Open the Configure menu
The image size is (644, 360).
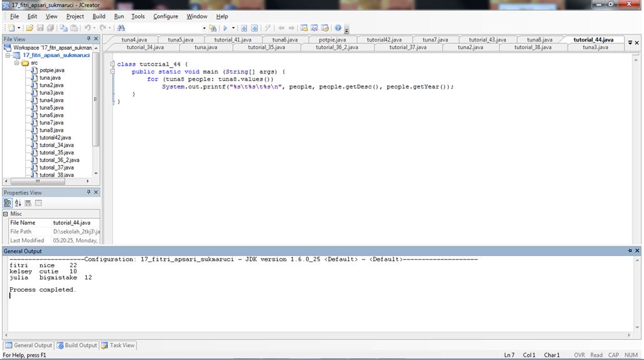coord(166,16)
